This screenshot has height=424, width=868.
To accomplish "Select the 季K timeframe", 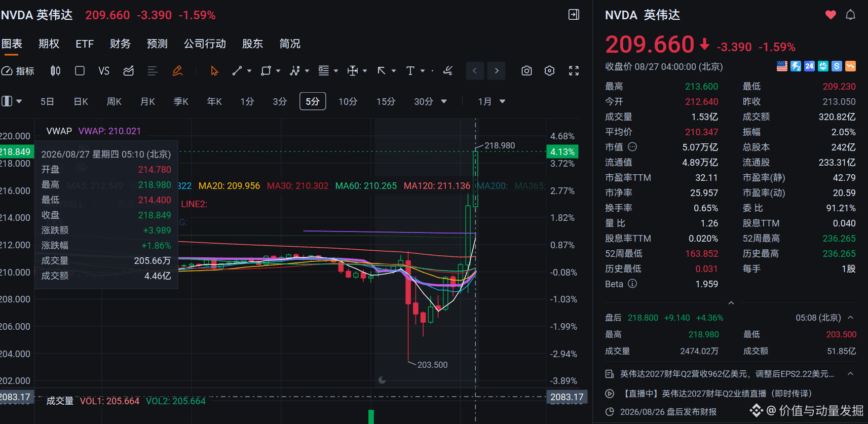I will 181,102.
